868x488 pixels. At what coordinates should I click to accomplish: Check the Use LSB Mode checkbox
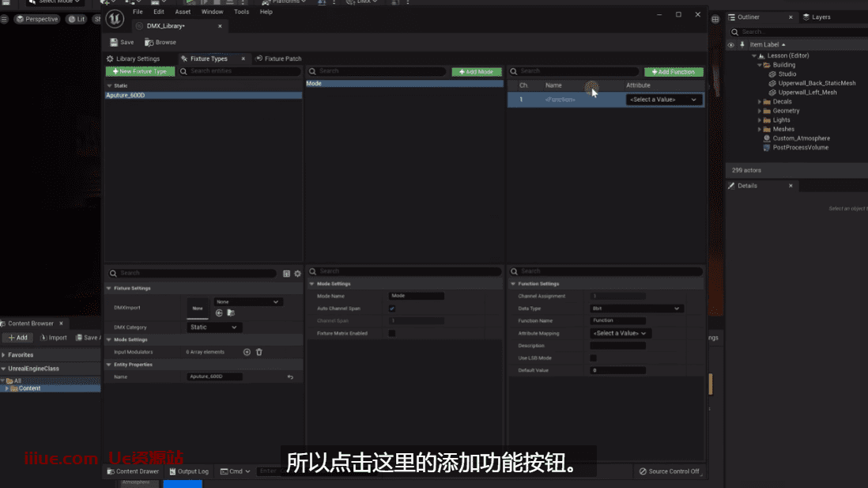pos(594,358)
